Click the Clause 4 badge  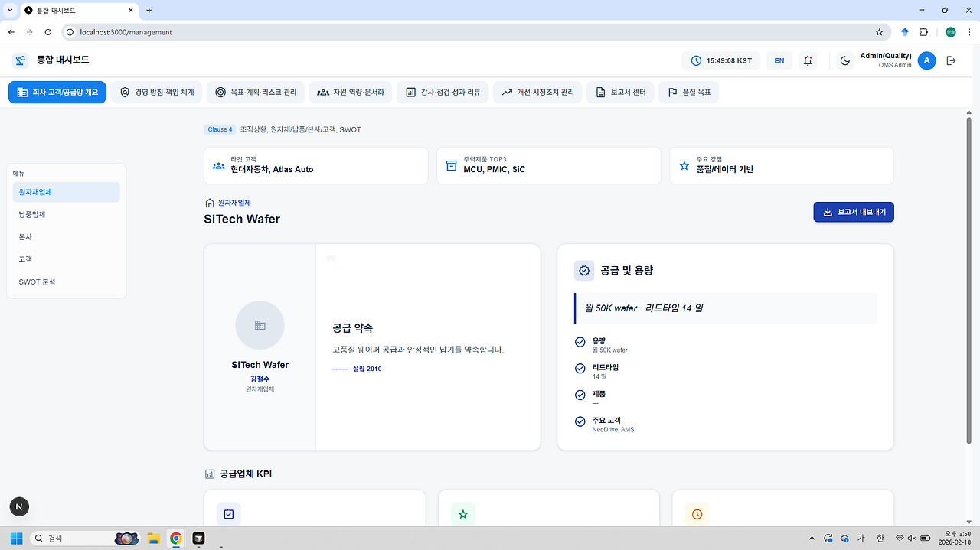pos(220,129)
